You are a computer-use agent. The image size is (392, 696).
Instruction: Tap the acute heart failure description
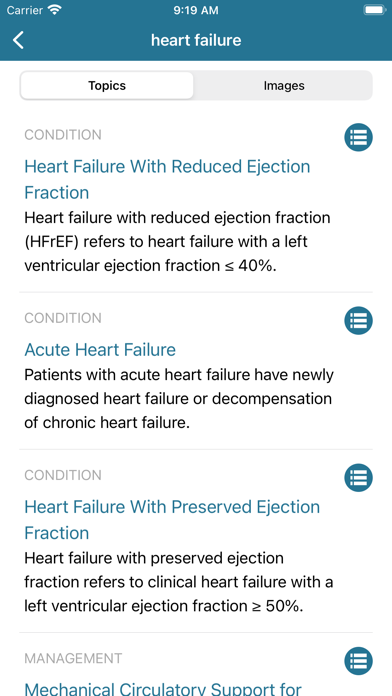click(179, 399)
